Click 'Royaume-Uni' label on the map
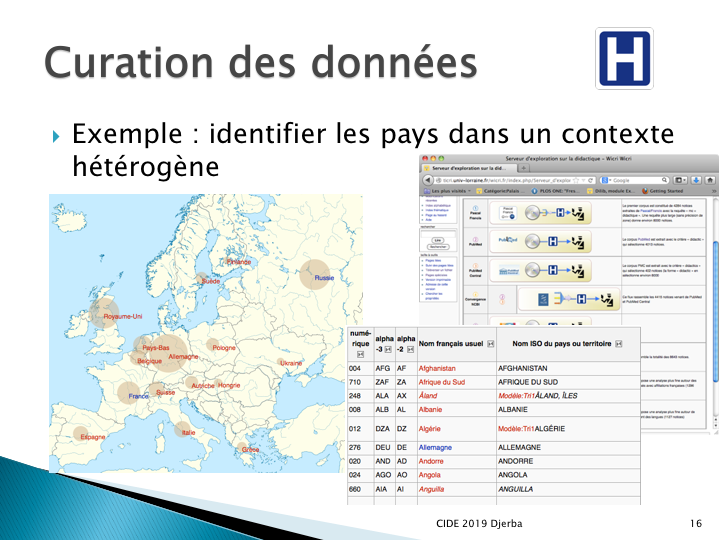 [x=124, y=316]
